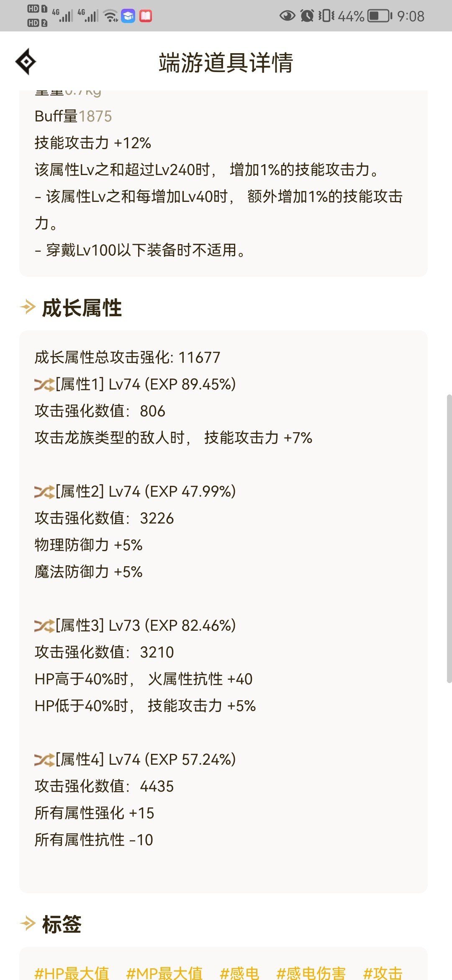
Task: Choose the #攻击 tag
Action: [x=383, y=972]
